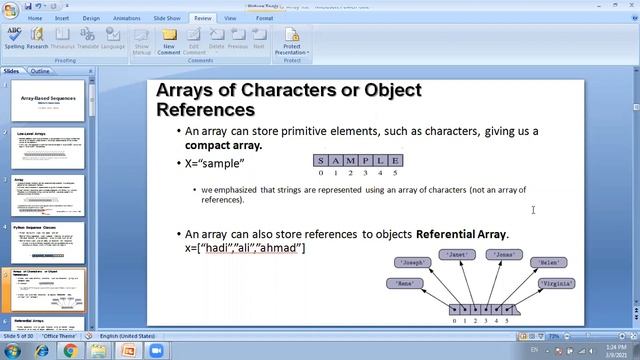Click the 'Referential Array' bold text
The height and width of the screenshot is (360, 640).
pos(461,234)
